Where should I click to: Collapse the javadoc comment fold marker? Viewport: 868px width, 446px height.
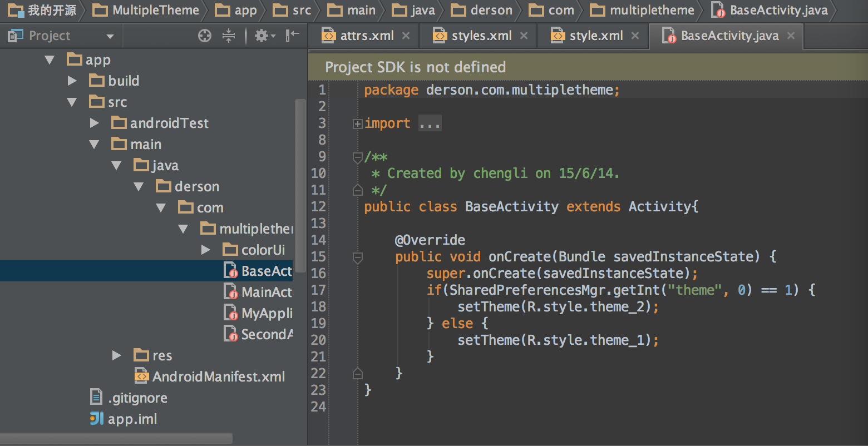pyautogui.click(x=358, y=157)
